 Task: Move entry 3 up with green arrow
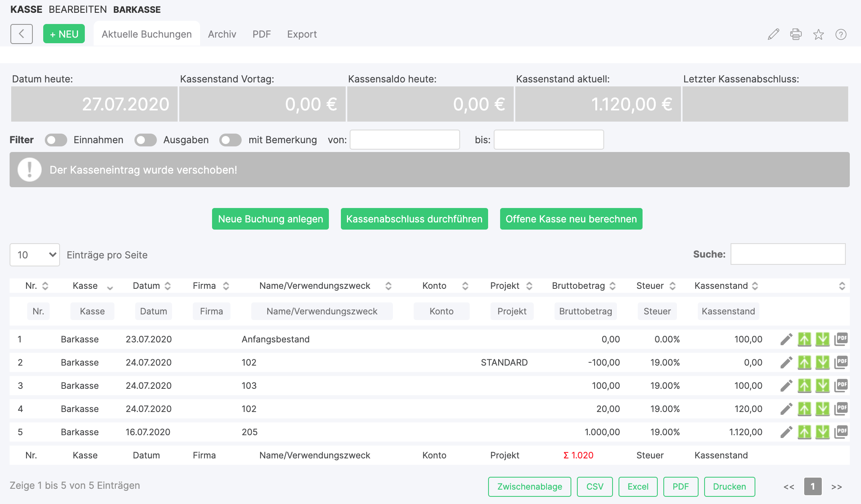(804, 386)
